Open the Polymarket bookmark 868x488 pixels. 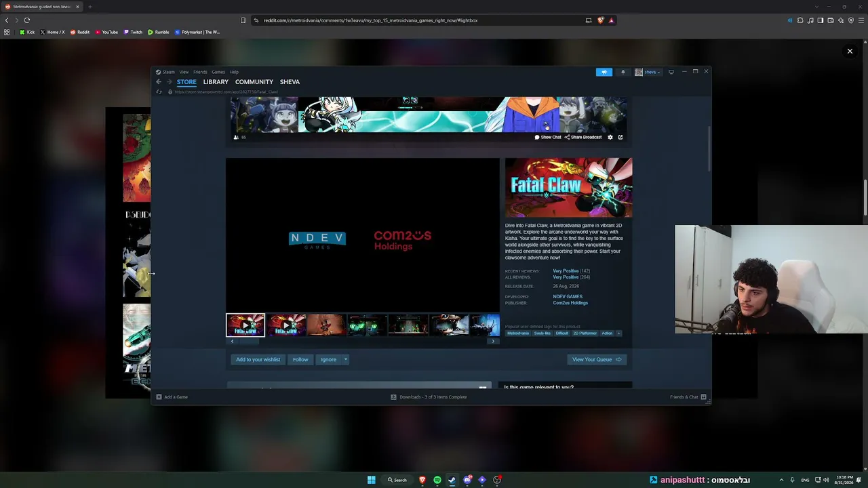click(x=197, y=32)
